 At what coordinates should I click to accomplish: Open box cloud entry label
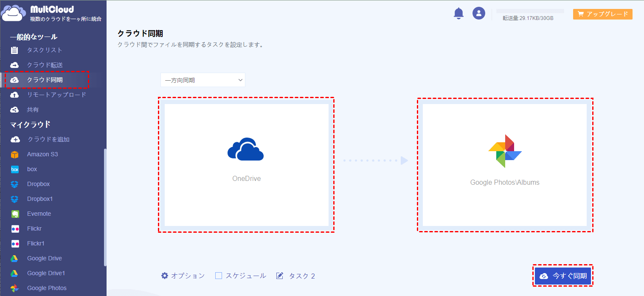click(32, 169)
